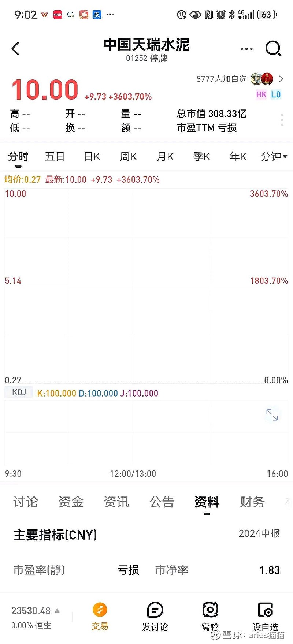Switch to the 财务 finance tab
Viewport: 293px width, 644px height.
[x=252, y=502]
